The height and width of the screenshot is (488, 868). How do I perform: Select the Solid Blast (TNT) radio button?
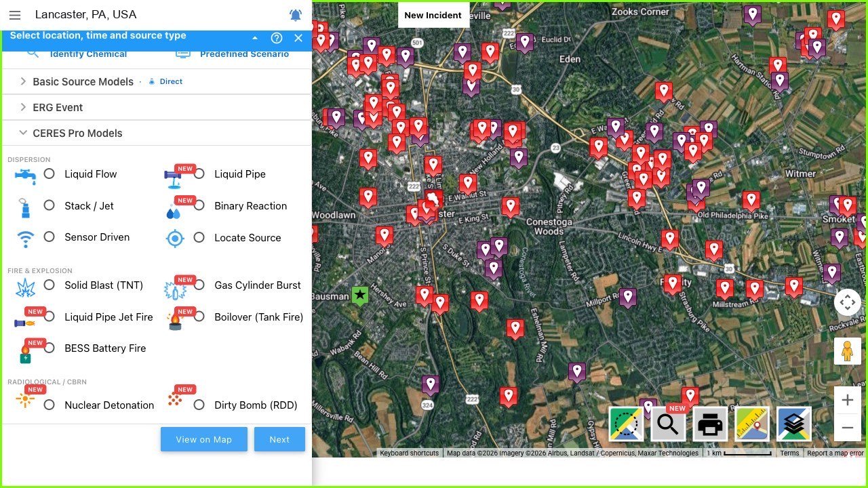coord(49,285)
